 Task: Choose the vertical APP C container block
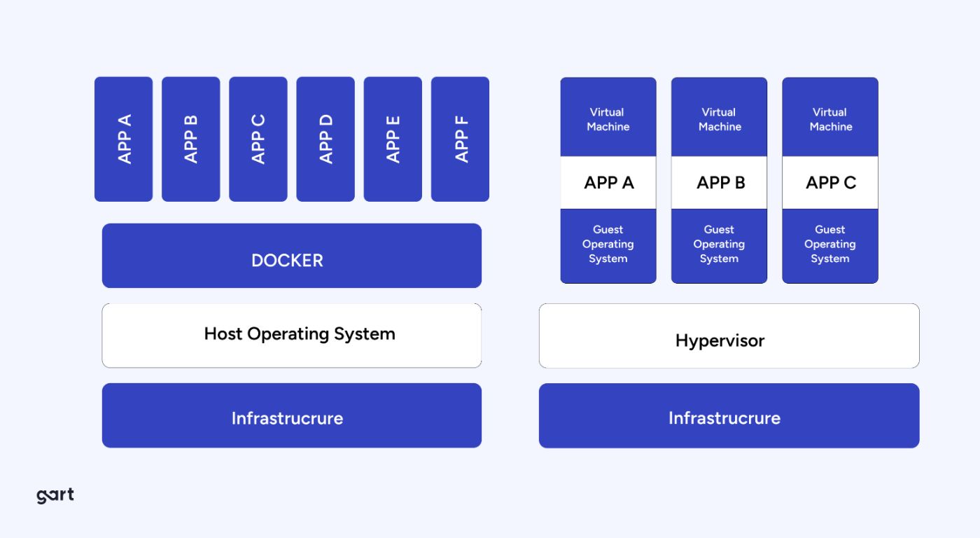click(258, 139)
